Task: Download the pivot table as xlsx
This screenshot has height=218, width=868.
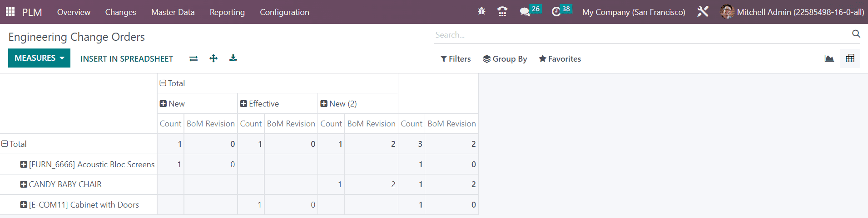Action: coord(233,58)
